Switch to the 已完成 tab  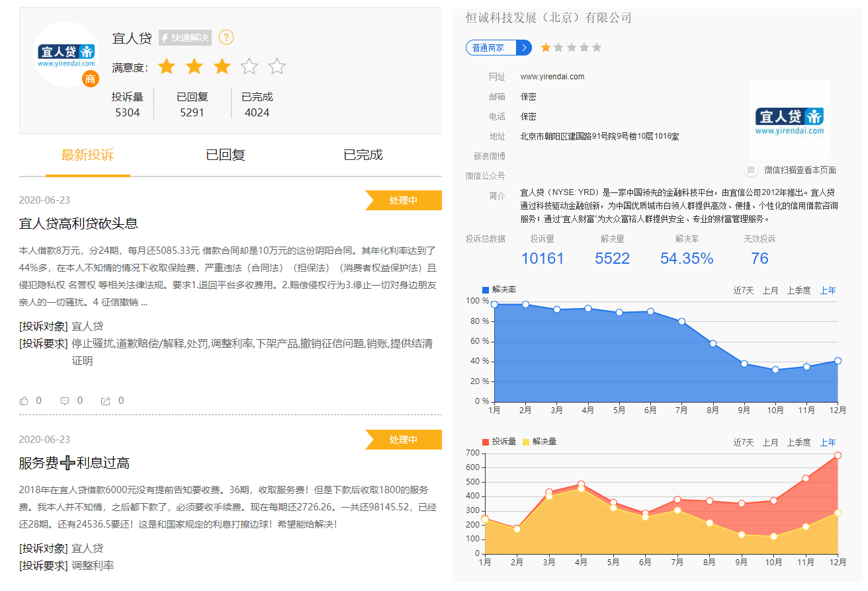pyautogui.click(x=363, y=155)
